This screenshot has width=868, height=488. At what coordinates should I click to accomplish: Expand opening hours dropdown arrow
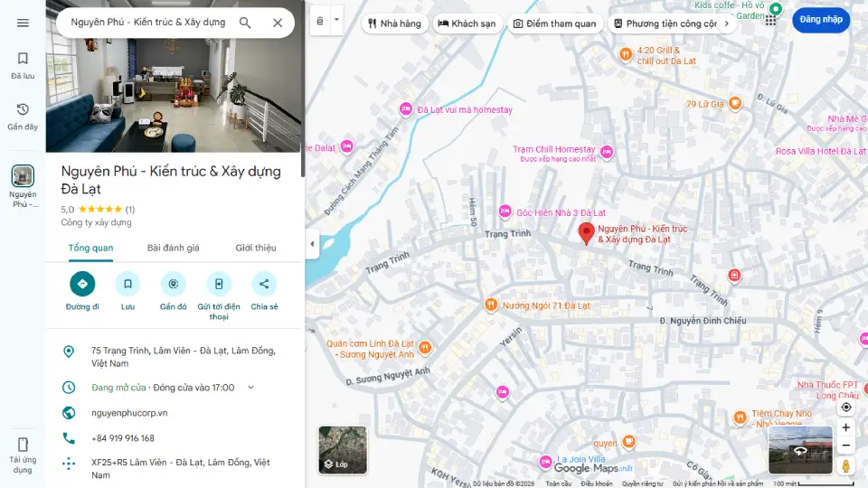pos(250,388)
